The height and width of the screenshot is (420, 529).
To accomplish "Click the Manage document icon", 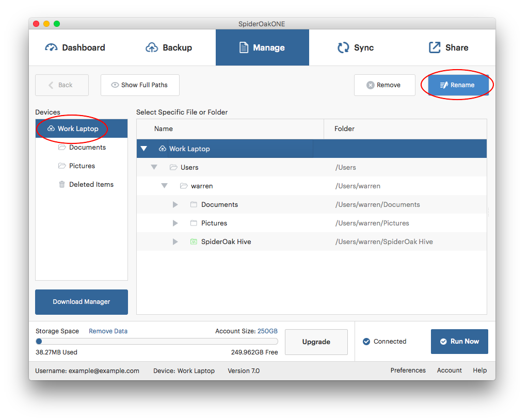I will point(244,47).
